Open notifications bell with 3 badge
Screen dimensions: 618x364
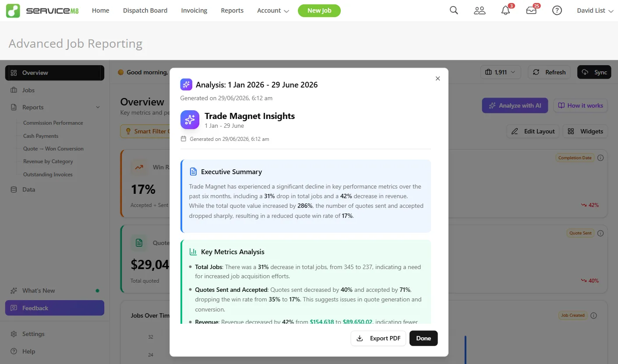pyautogui.click(x=506, y=10)
